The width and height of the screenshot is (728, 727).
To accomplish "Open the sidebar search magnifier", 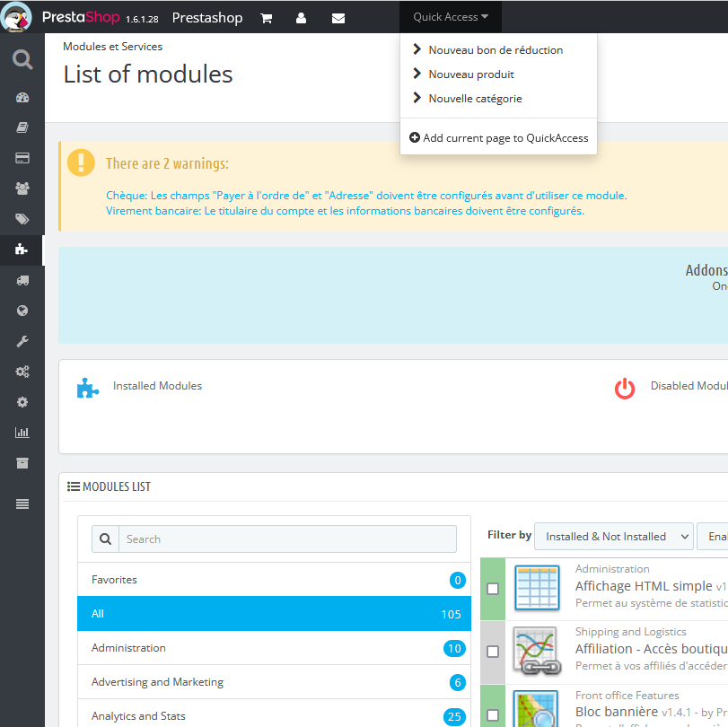I will tap(22, 59).
